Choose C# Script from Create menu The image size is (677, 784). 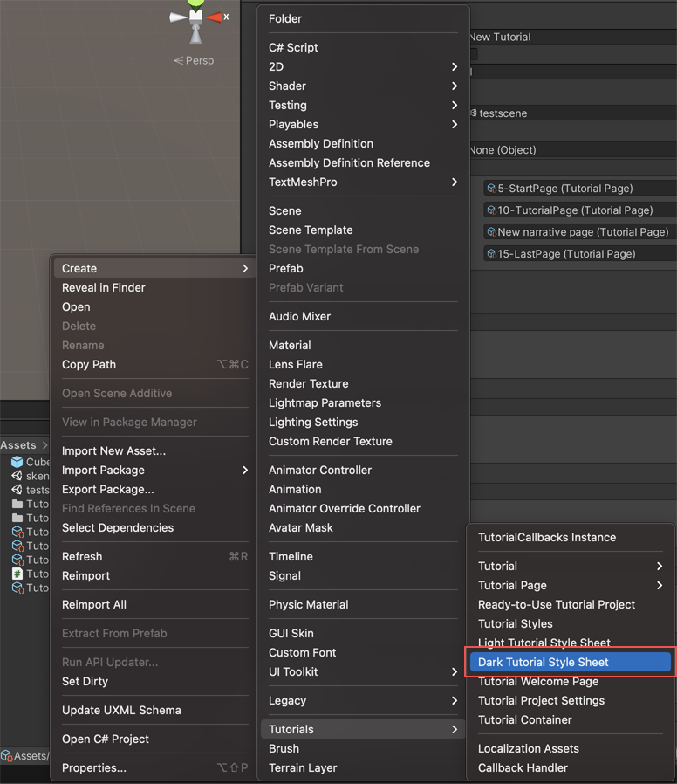click(x=293, y=48)
